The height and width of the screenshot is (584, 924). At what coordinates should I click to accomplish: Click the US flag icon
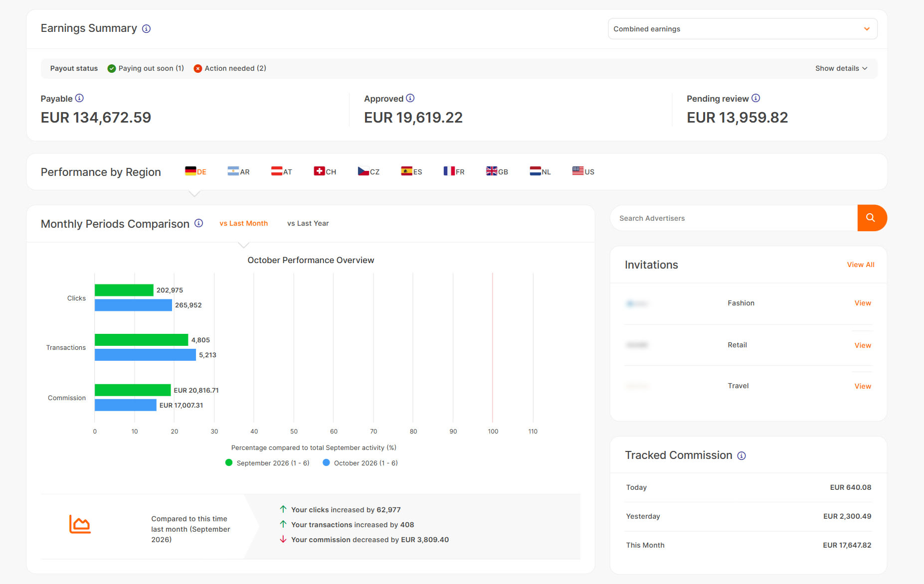coord(578,171)
